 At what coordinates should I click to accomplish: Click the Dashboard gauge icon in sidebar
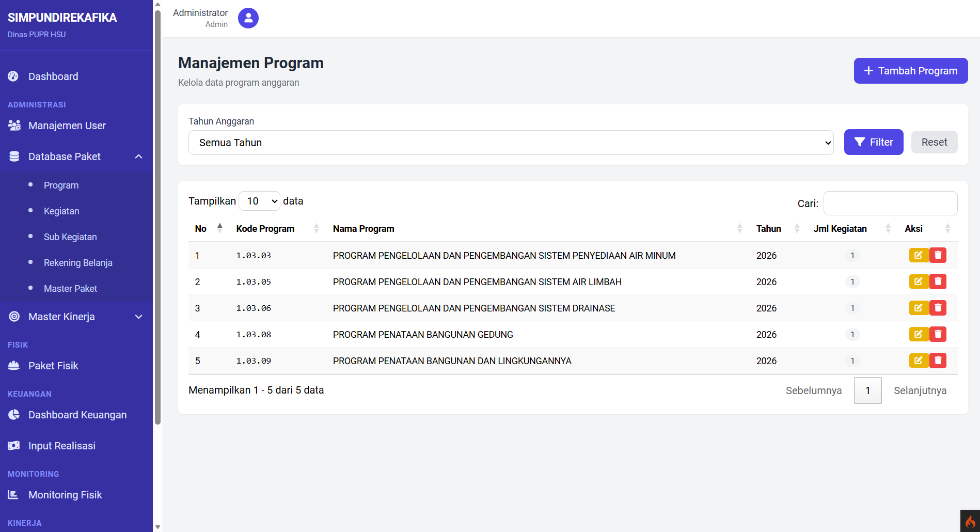[x=13, y=76]
